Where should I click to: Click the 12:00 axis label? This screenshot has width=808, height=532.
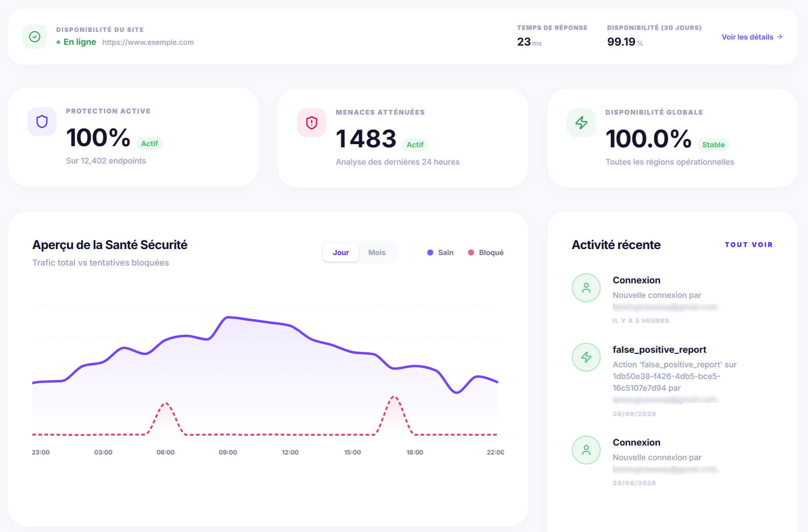pyautogui.click(x=290, y=452)
